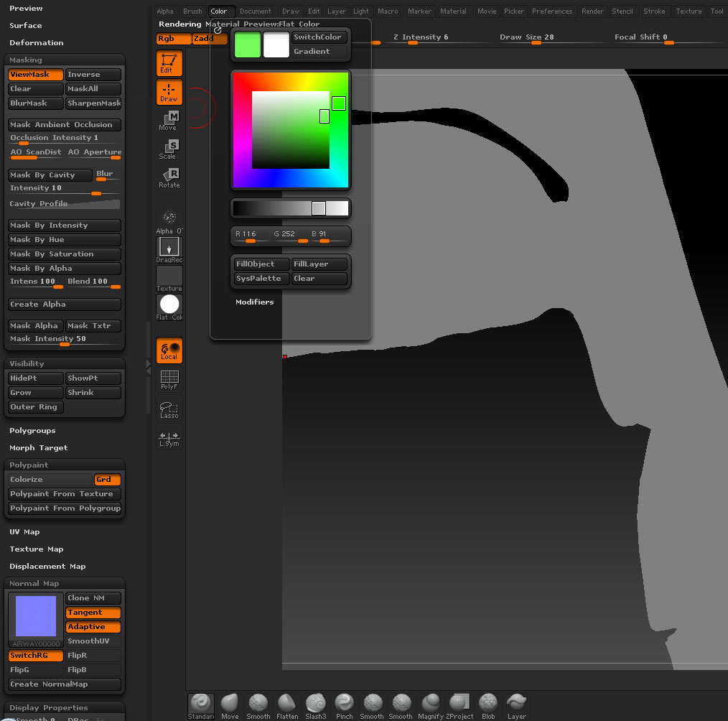Toggle Adaptive normal map option
The image size is (728, 721).
click(x=93, y=627)
